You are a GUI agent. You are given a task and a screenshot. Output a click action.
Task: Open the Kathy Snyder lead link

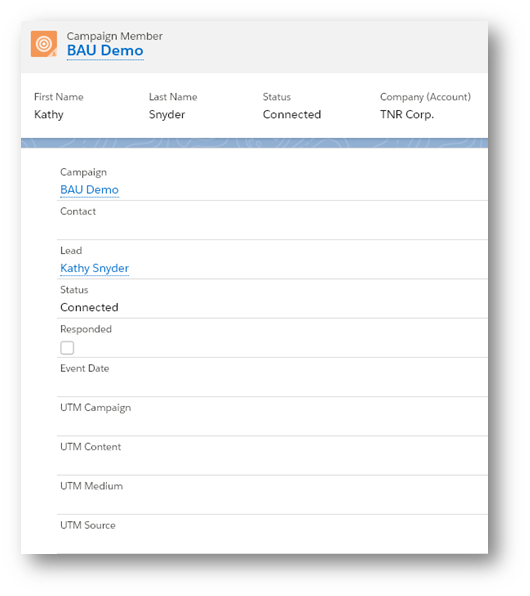coord(94,268)
